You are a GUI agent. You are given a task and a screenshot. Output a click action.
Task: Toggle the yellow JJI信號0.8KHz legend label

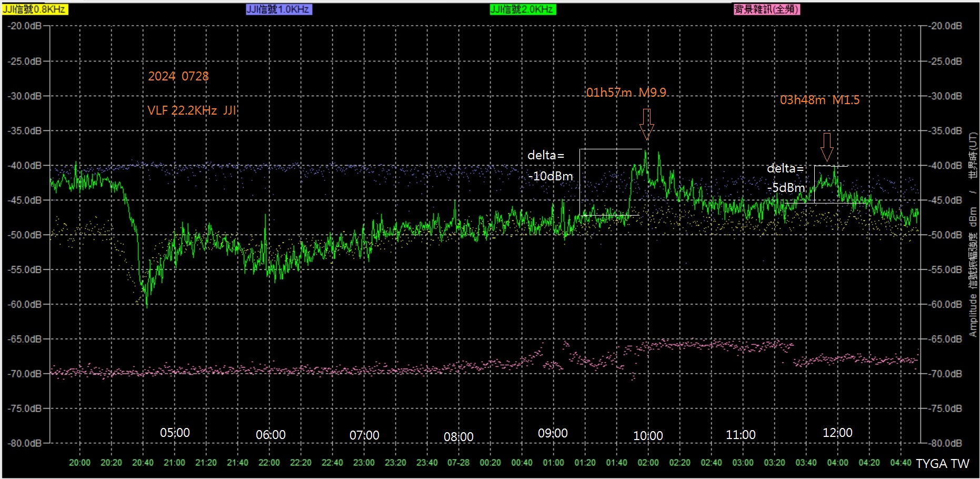point(35,9)
